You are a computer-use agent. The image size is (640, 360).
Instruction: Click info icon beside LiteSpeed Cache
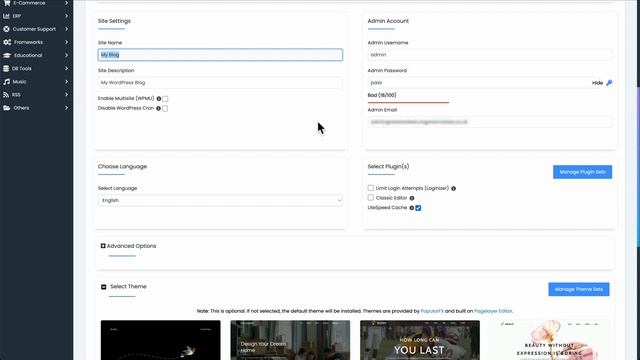[x=411, y=208]
